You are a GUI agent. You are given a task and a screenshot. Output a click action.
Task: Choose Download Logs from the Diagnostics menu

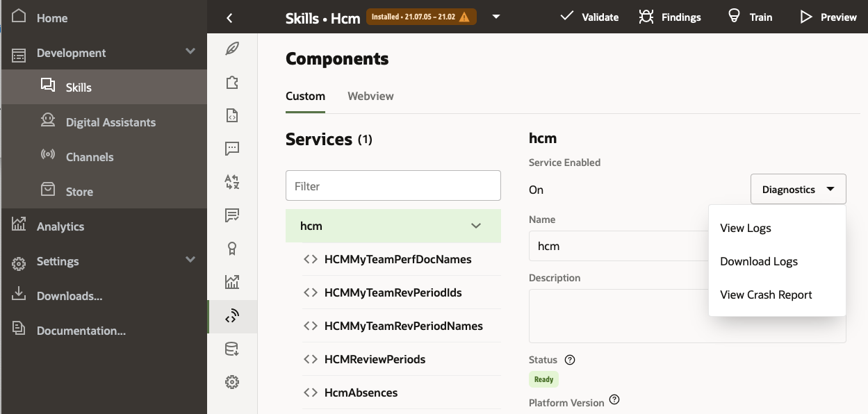[x=758, y=261]
